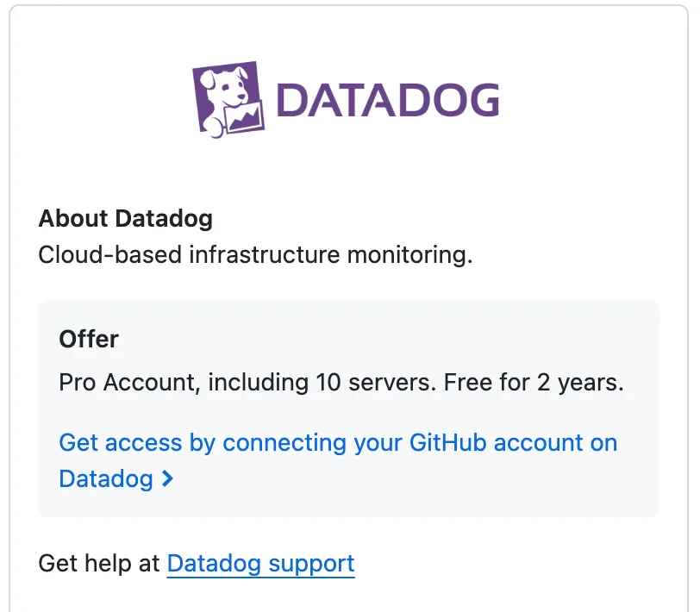Click the chevron arrow after Datadog
This screenshot has height=612, width=700.
168,478
